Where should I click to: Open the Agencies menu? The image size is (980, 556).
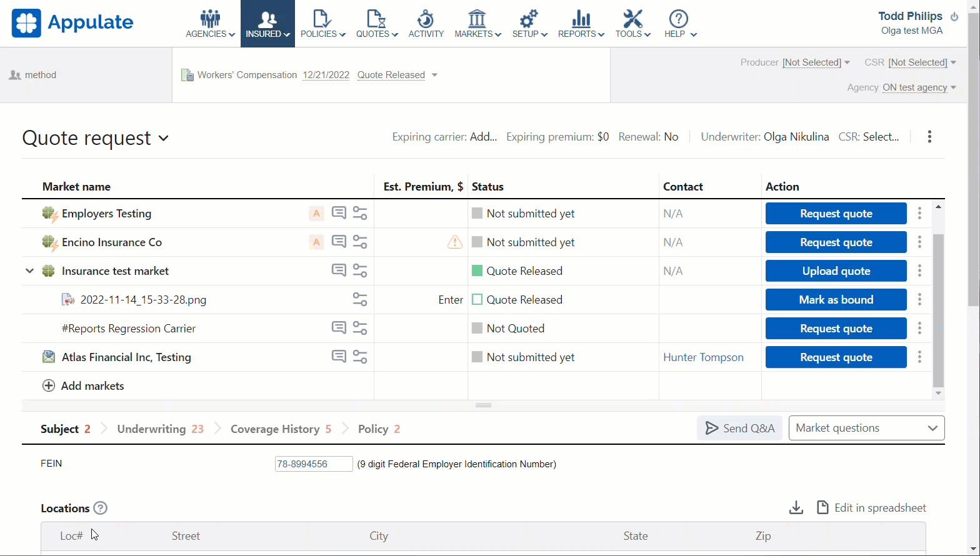pyautogui.click(x=210, y=24)
